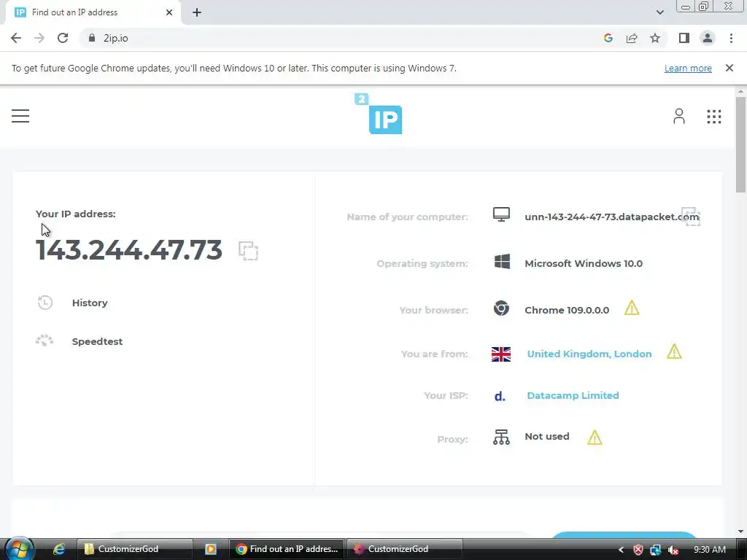The height and width of the screenshot is (560, 747).
Task: Click the hostname unn-143-244-47-73.datapacket.com
Action: (x=612, y=217)
